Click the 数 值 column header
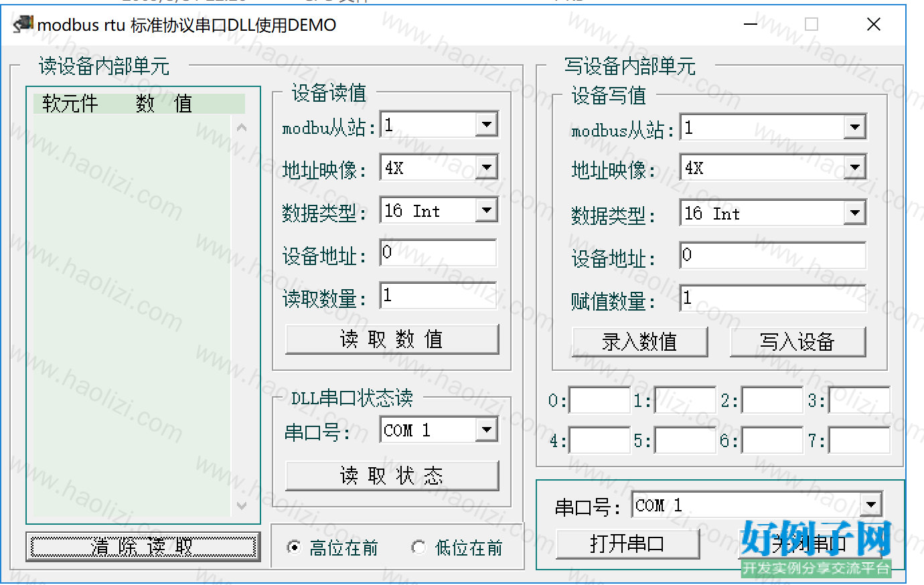Viewport: 924px width, 585px height. point(164,103)
